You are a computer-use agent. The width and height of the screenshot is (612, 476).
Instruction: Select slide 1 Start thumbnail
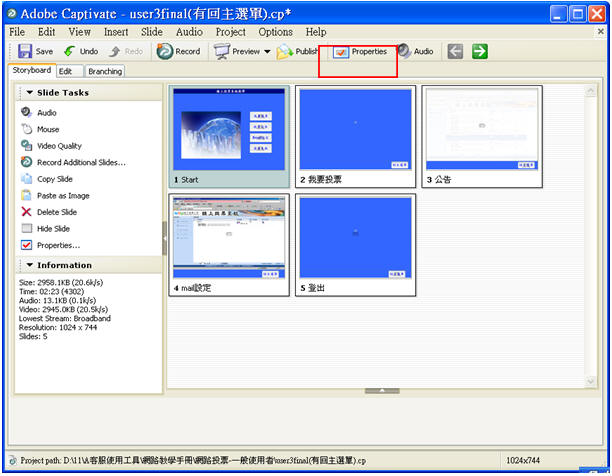tap(229, 137)
